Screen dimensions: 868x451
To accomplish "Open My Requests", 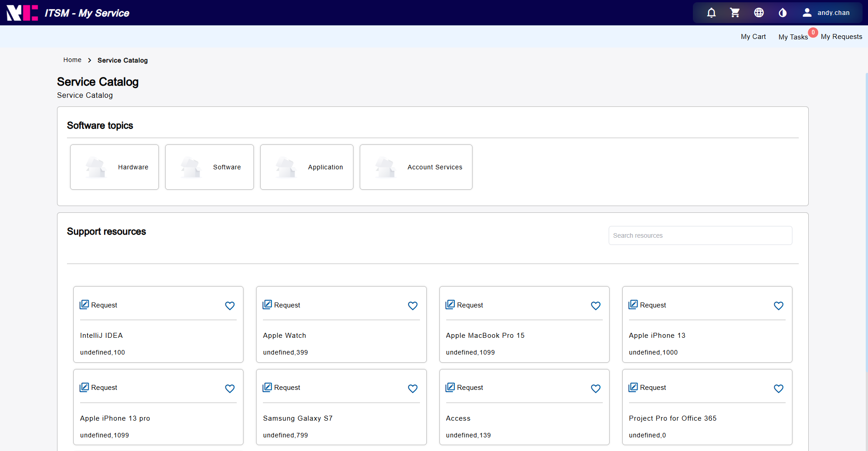I will [841, 37].
